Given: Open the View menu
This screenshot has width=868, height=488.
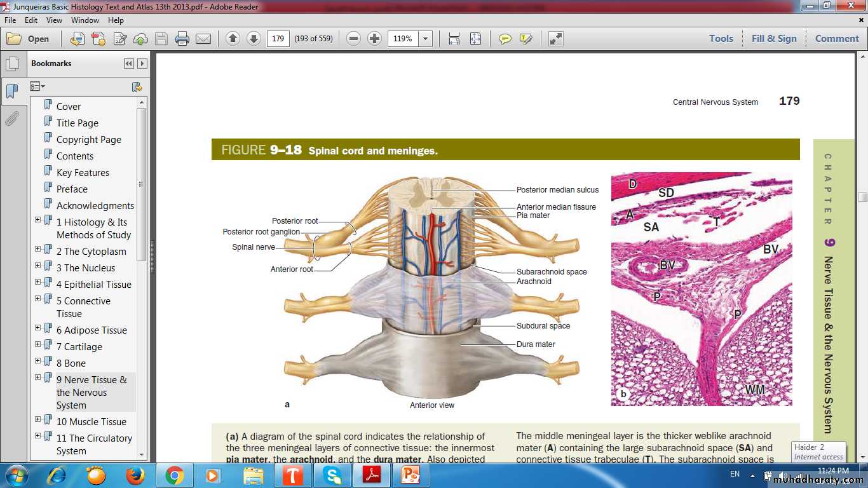Looking at the screenshot, I should [54, 20].
